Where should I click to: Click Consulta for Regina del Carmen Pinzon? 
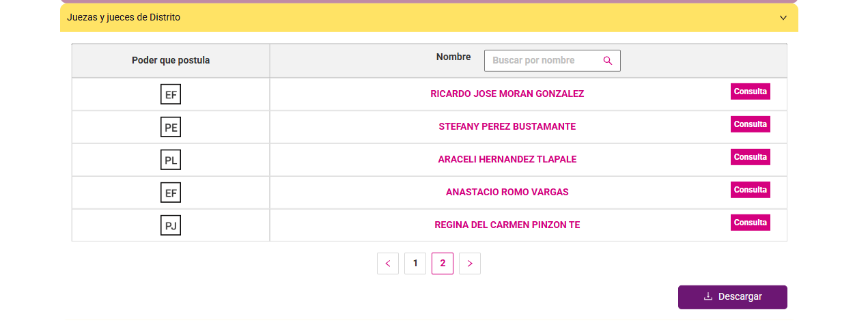click(x=751, y=223)
